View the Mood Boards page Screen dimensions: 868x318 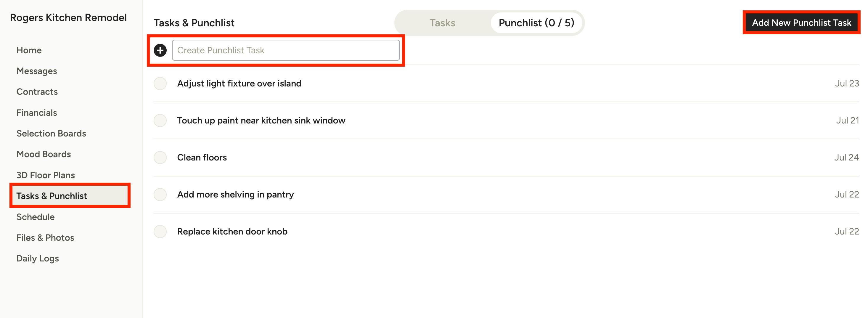44,154
